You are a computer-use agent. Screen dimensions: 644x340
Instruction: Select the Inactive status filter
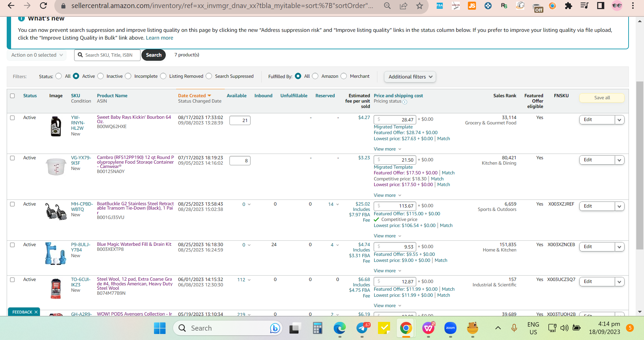tap(101, 76)
